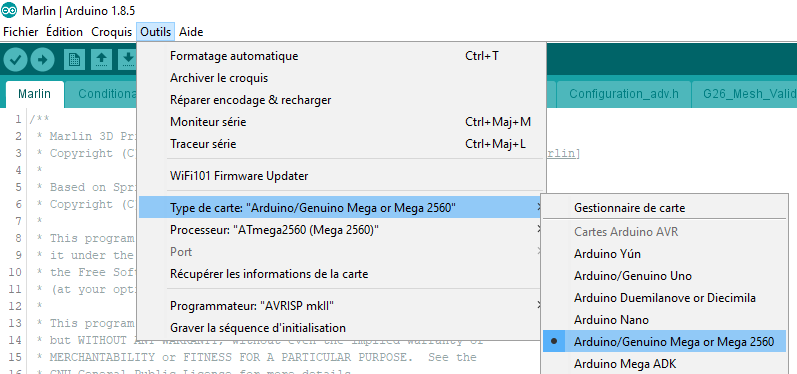
Task: Click the Save sketch down-arrow icon
Action: pyautogui.click(x=128, y=60)
